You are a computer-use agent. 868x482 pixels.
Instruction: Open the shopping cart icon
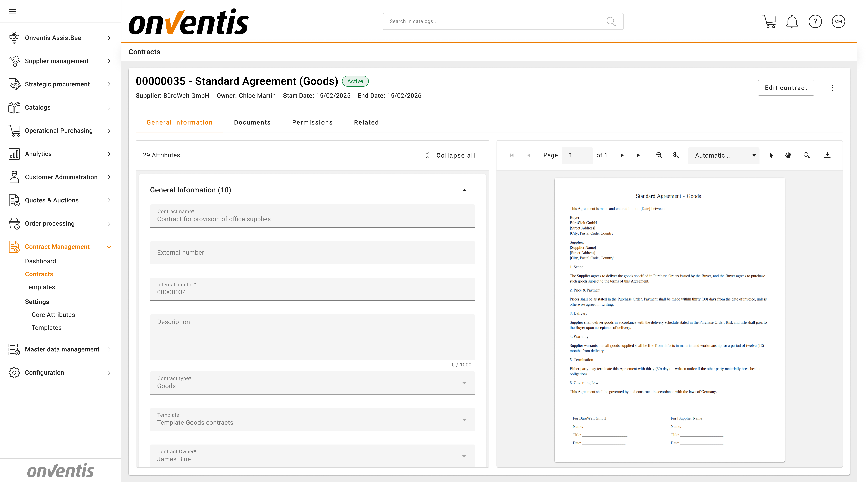pyautogui.click(x=769, y=22)
